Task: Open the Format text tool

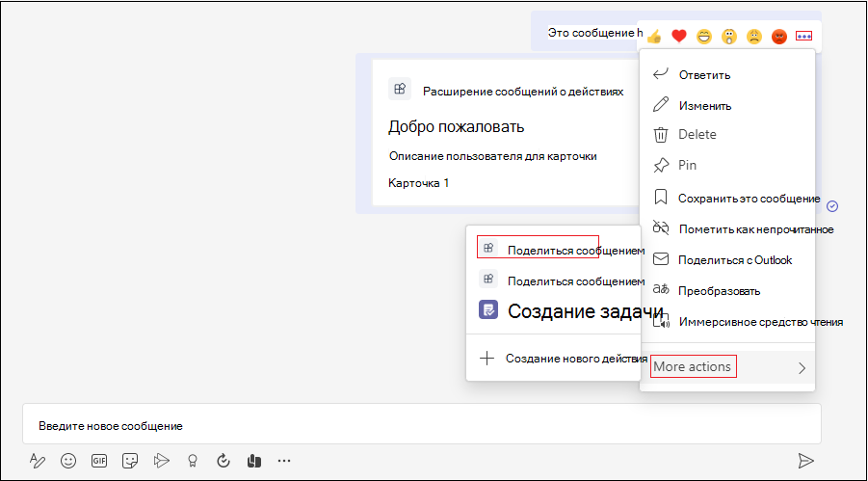Action: coord(37,460)
